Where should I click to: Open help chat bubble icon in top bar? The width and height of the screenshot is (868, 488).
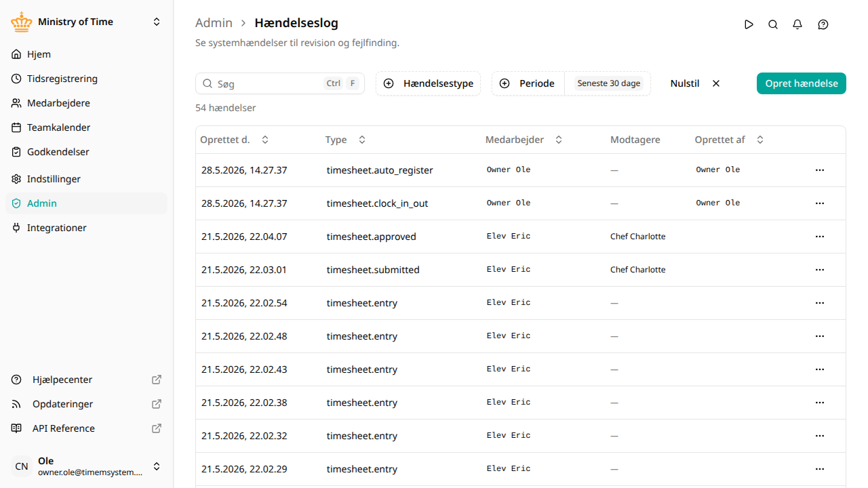(x=823, y=24)
